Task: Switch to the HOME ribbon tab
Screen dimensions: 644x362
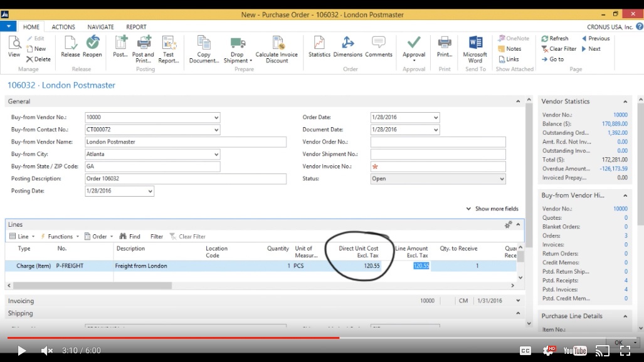Action: point(31,27)
